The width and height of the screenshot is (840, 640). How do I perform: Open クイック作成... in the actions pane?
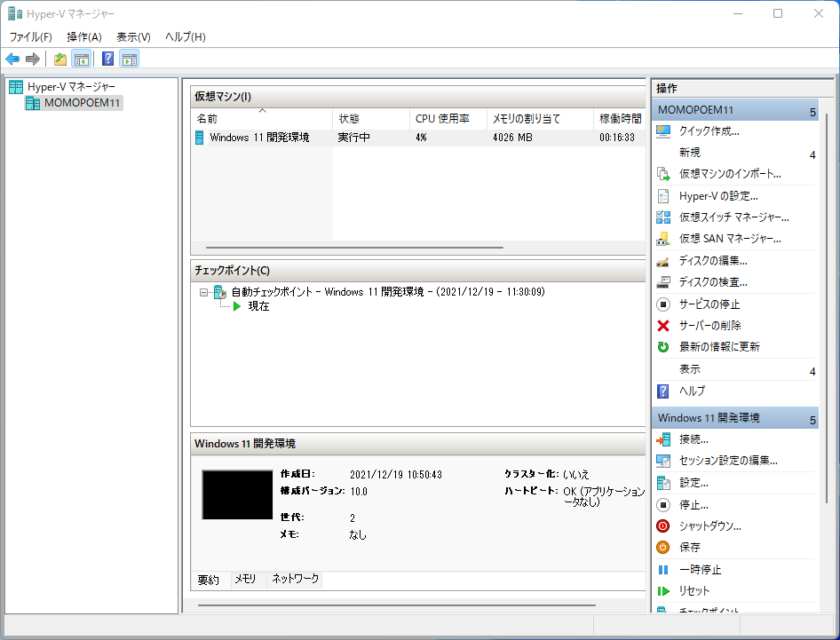[x=709, y=131]
